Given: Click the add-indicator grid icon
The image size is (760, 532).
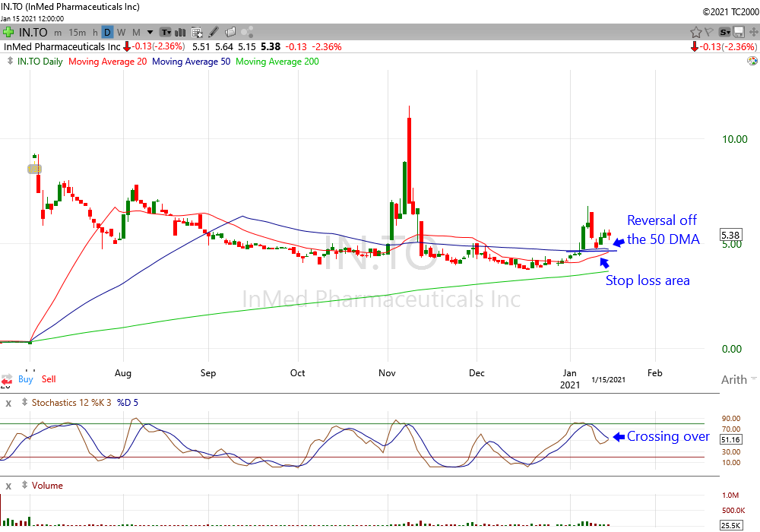Looking at the screenshot, I should (197, 33).
